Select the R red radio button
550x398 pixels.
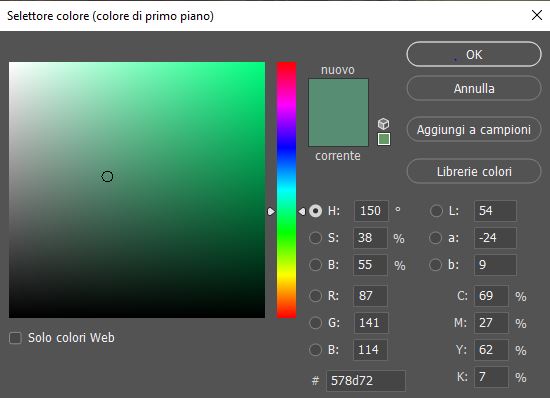click(315, 296)
